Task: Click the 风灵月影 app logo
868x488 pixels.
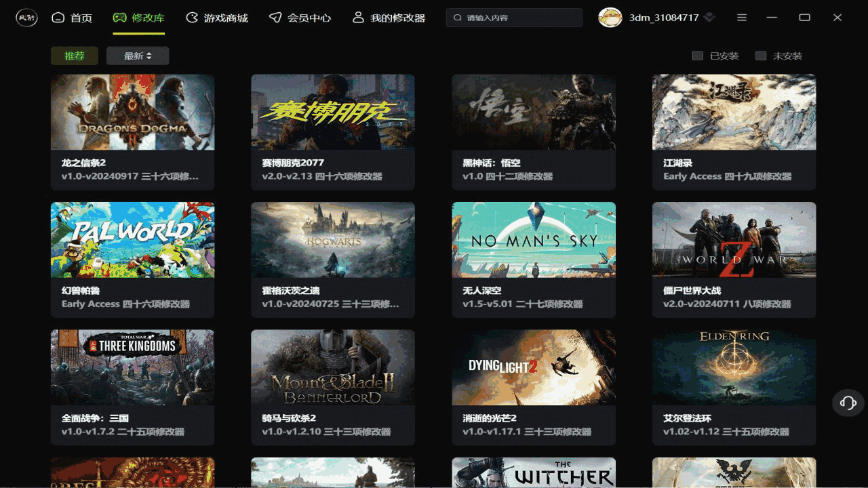Action: pos(26,18)
